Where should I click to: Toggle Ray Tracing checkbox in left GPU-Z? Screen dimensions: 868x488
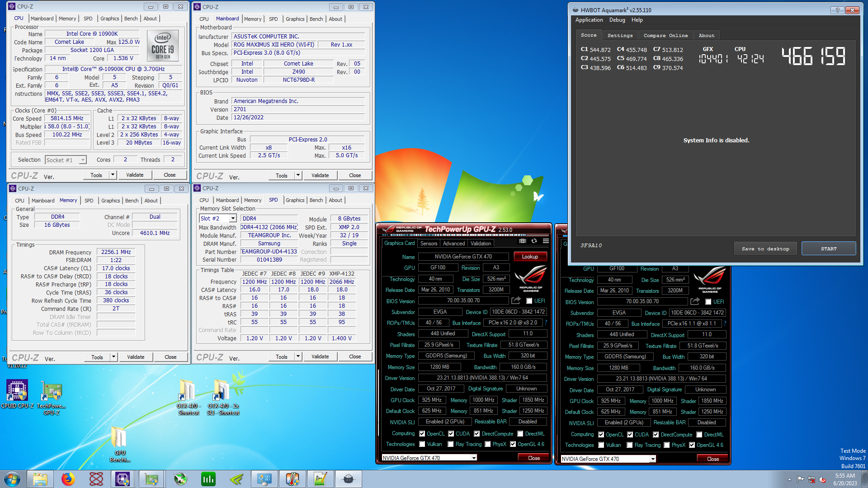450,444
